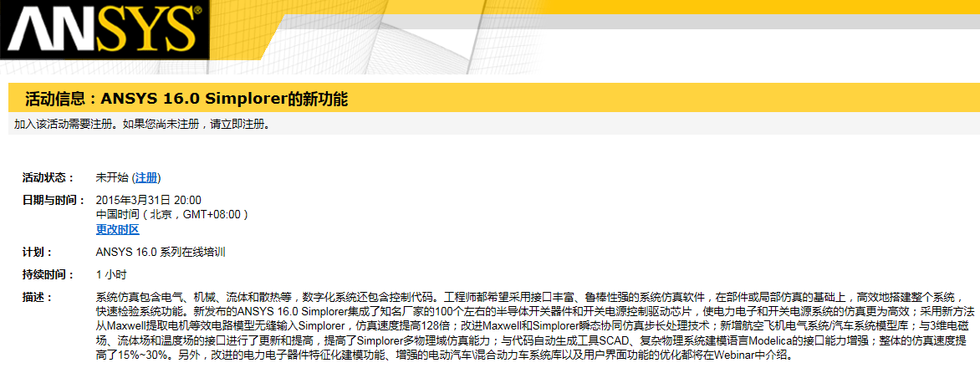Open the 注册 registration link
Image resolution: width=980 pixels, height=368 pixels.
pyautogui.click(x=146, y=177)
